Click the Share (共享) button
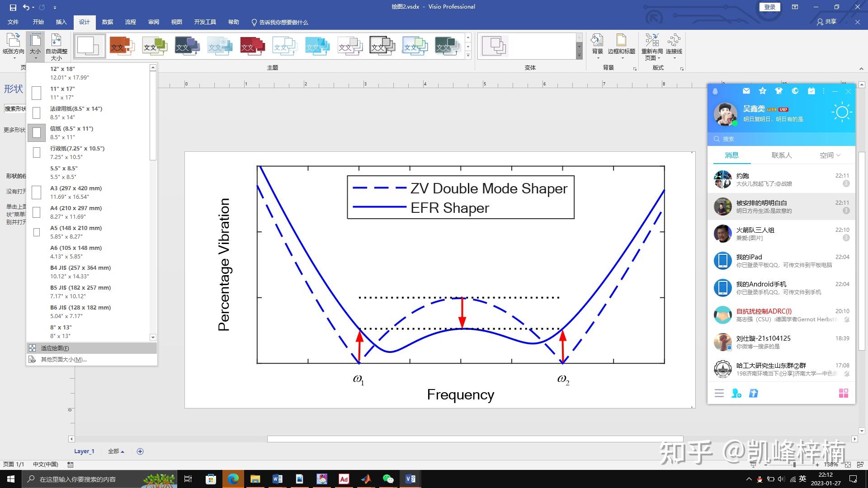Viewport: 868px width, 488px height. [x=826, y=22]
